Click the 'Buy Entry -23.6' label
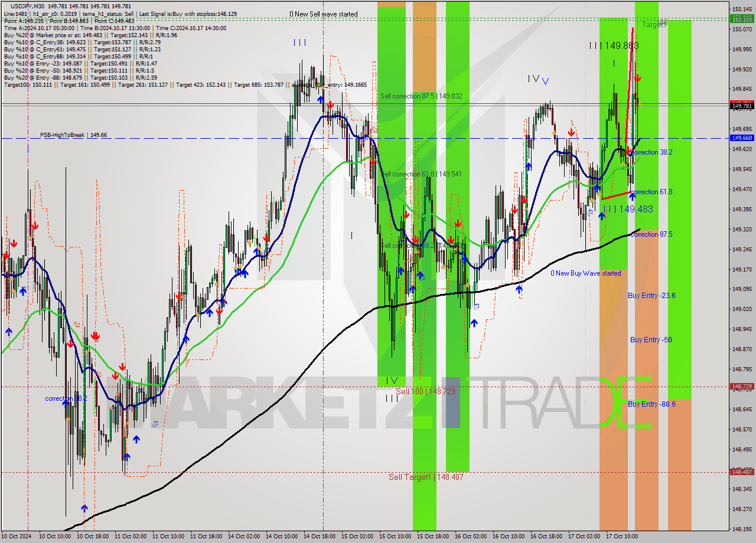756x543 pixels. point(651,296)
